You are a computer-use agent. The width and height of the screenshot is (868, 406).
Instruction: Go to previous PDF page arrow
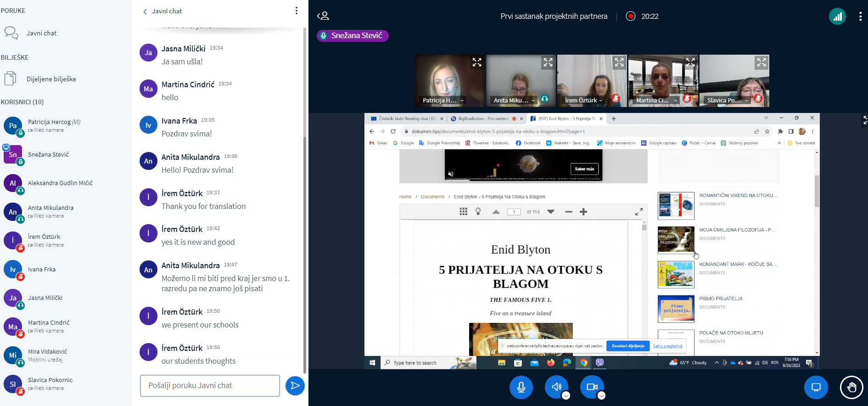(x=496, y=212)
